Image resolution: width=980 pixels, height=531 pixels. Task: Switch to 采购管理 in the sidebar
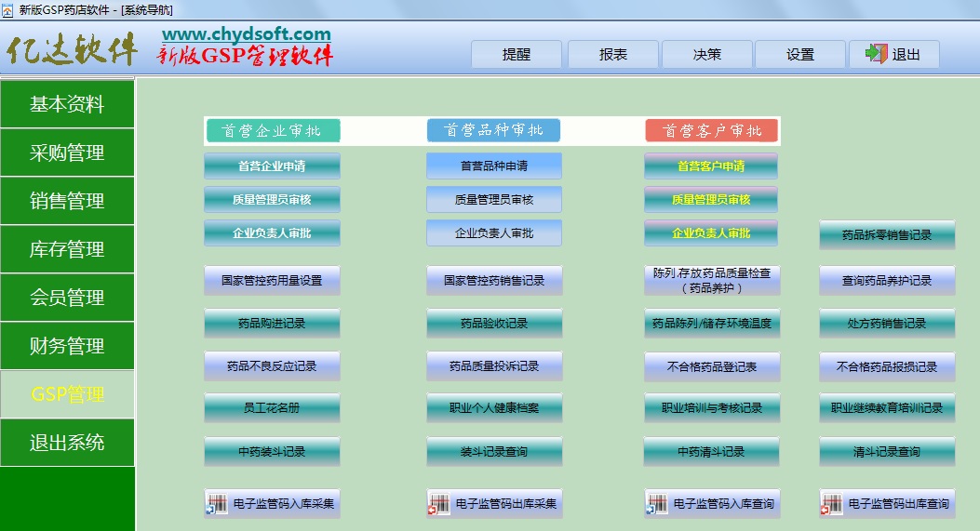tap(68, 153)
